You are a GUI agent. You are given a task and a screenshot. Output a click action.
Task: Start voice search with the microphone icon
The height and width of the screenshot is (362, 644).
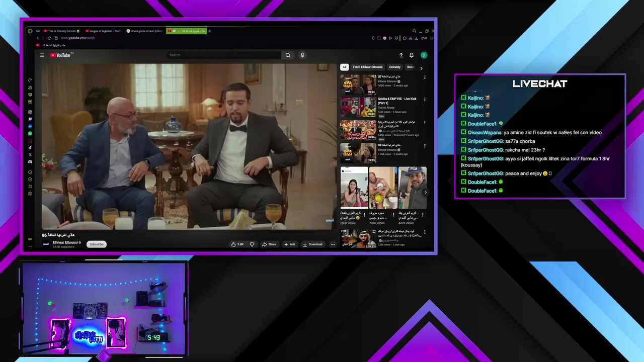302,55
